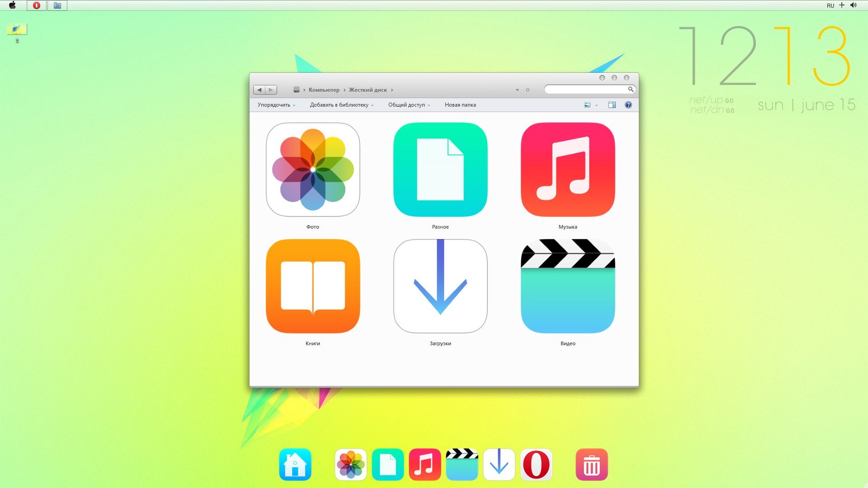868x488 pixels.
Task: Open the Добавить в библиотеку dropdown
Action: (341, 105)
